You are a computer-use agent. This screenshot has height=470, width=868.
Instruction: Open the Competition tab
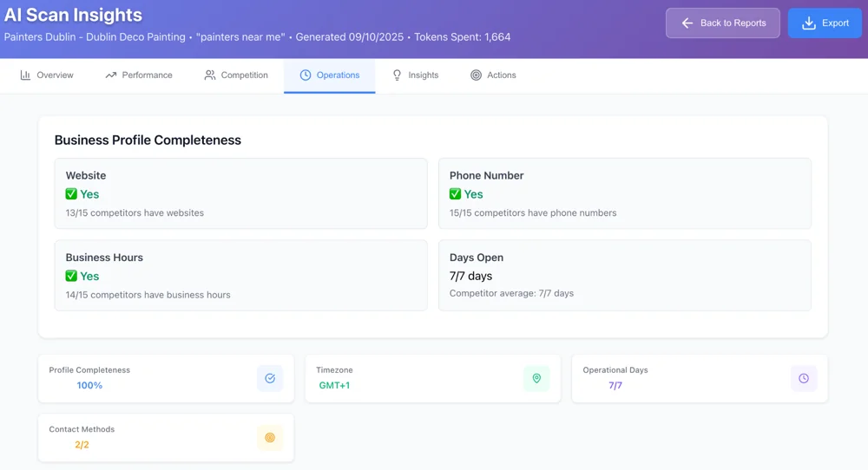236,75
